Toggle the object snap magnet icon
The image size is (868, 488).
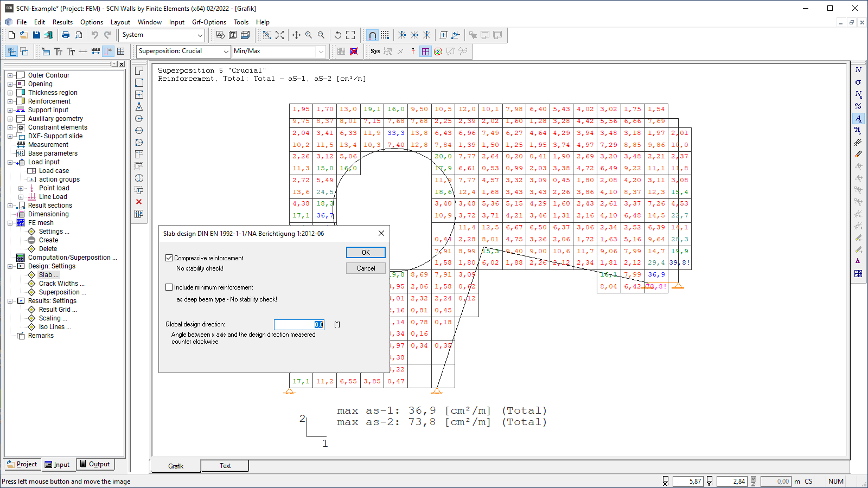tap(372, 35)
